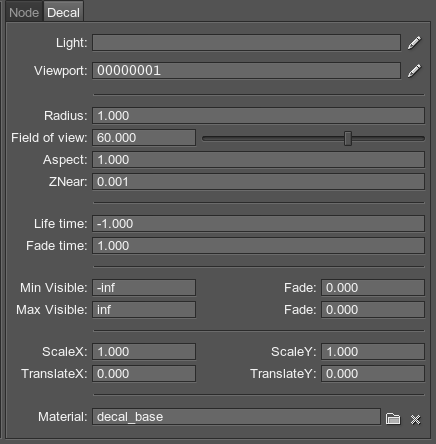Click the Material name field decal_base
The width and height of the screenshot is (436, 444).
click(236, 417)
